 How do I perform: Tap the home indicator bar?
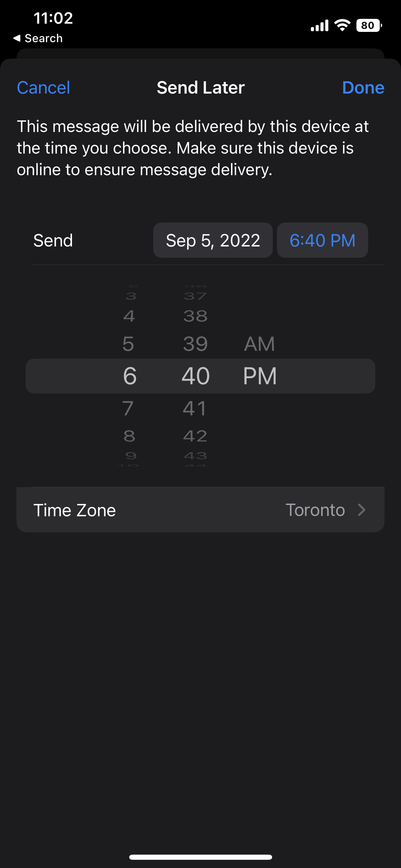pos(200,857)
